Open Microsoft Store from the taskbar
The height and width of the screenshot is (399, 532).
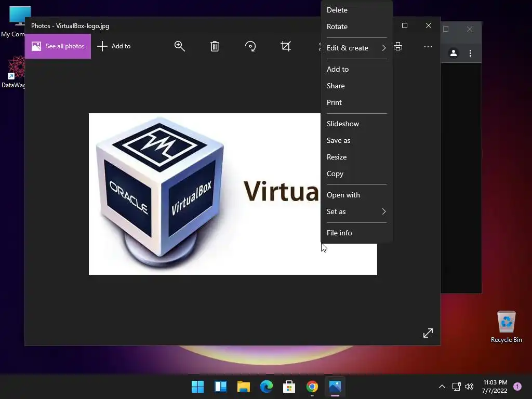289,387
